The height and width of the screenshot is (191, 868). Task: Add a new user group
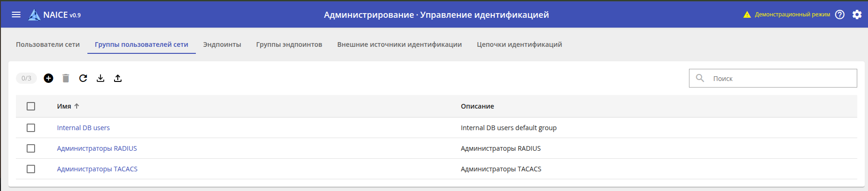(x=49, y=78)
